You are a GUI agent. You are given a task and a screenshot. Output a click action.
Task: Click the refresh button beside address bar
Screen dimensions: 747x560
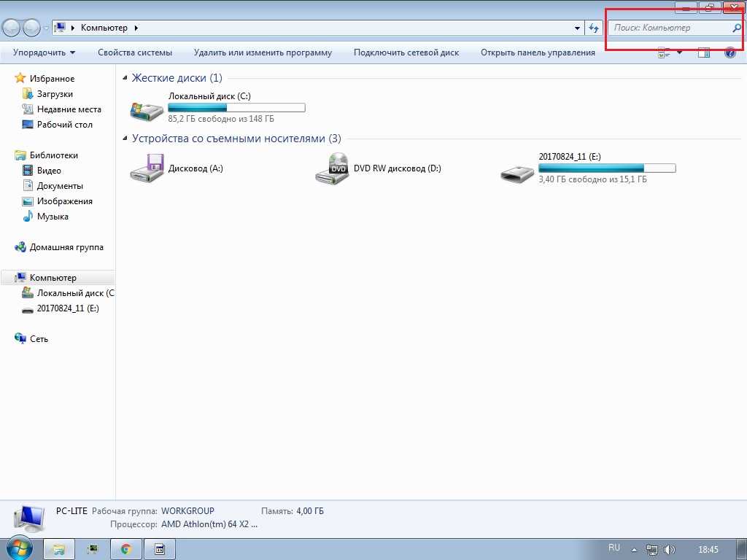point(594,28)
